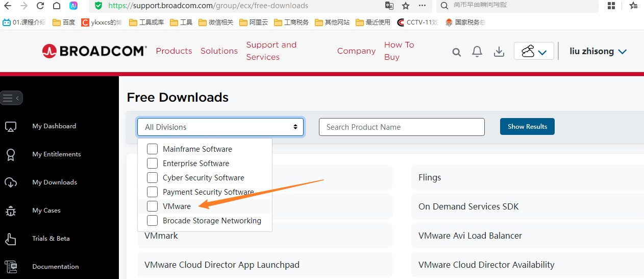Viewport: 644px width, 279px height.
Task: Focus the Search Product Name field
Action: click(x=402, y=127)
